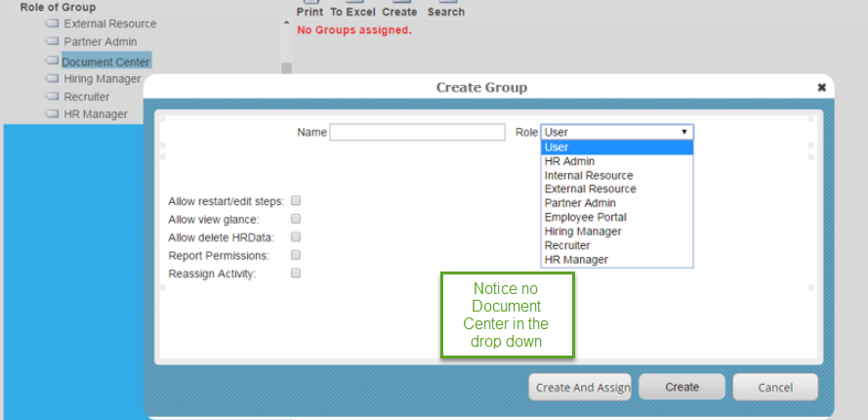Click the Document Center tree icon
Image resolution: width=868 pixels, height=420 pixels.
[52, 60]
